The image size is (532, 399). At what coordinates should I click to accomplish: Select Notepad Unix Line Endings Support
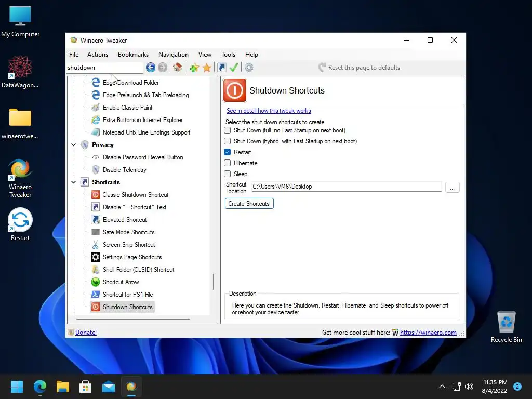point(146,132)
